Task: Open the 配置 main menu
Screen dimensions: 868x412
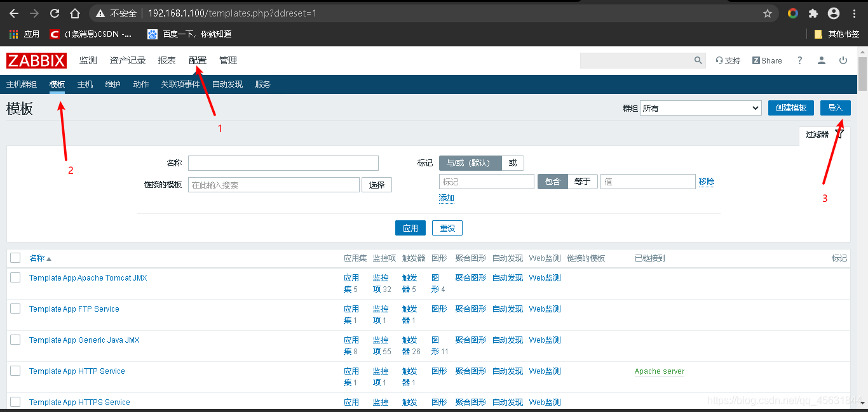Action: click(198, 60)
